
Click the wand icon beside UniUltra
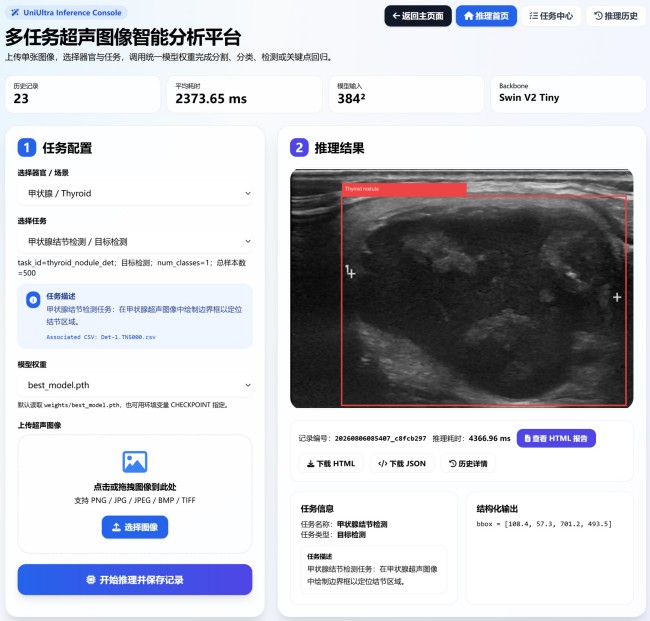15,12
